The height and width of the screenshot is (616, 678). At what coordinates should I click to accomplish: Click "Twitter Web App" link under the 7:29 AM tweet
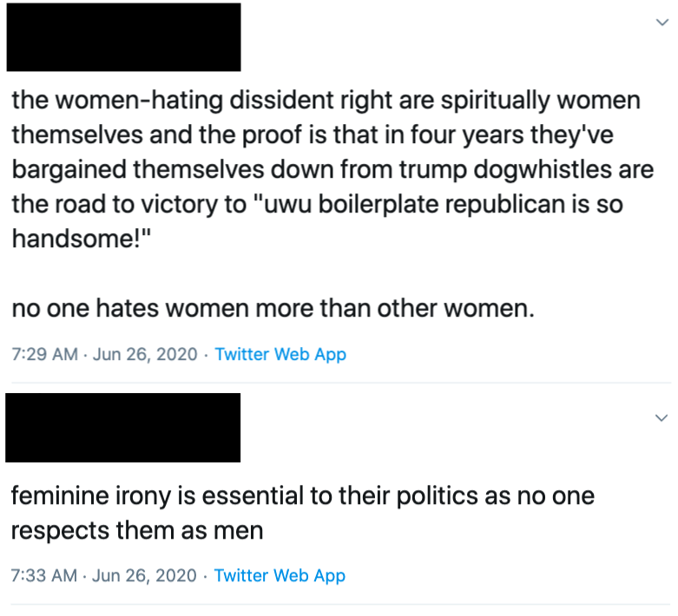[x=280, y=354]
